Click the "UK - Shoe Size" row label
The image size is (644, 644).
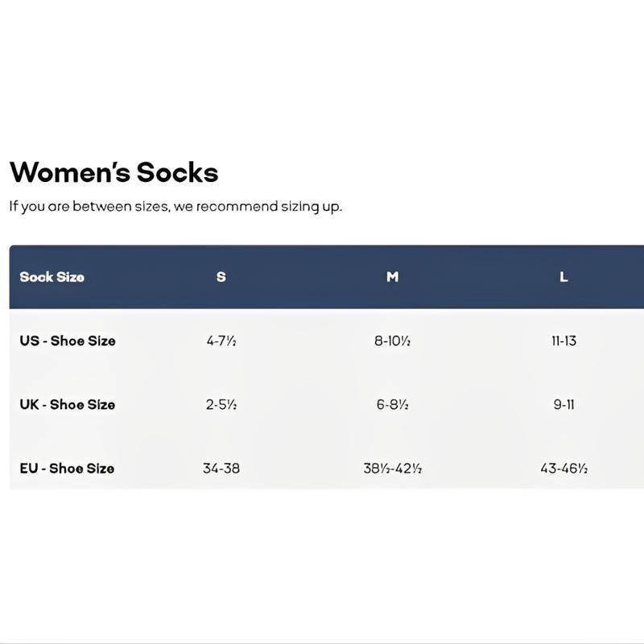coord(68,404)
